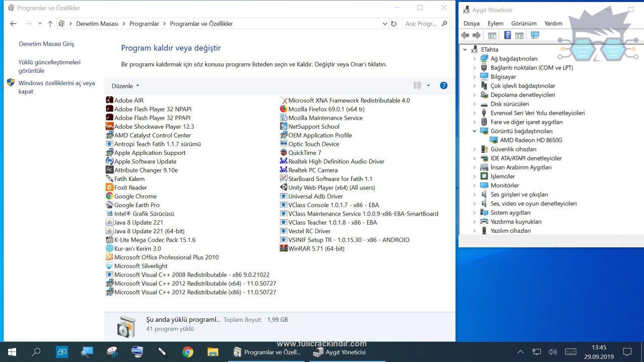644x362 pixels.
Task: Select Realtek High Definition Audio Driver
Action: coord(336,161)
